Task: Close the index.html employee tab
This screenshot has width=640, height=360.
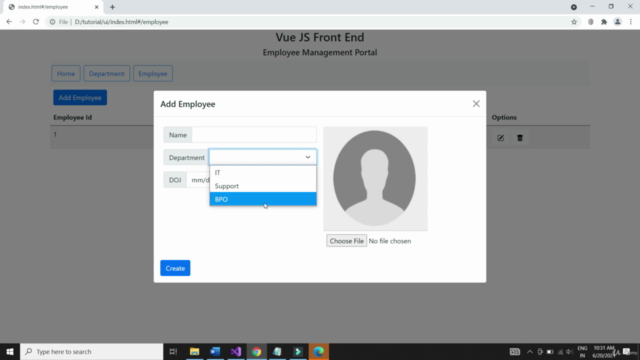Action: (x=97, y=7)
